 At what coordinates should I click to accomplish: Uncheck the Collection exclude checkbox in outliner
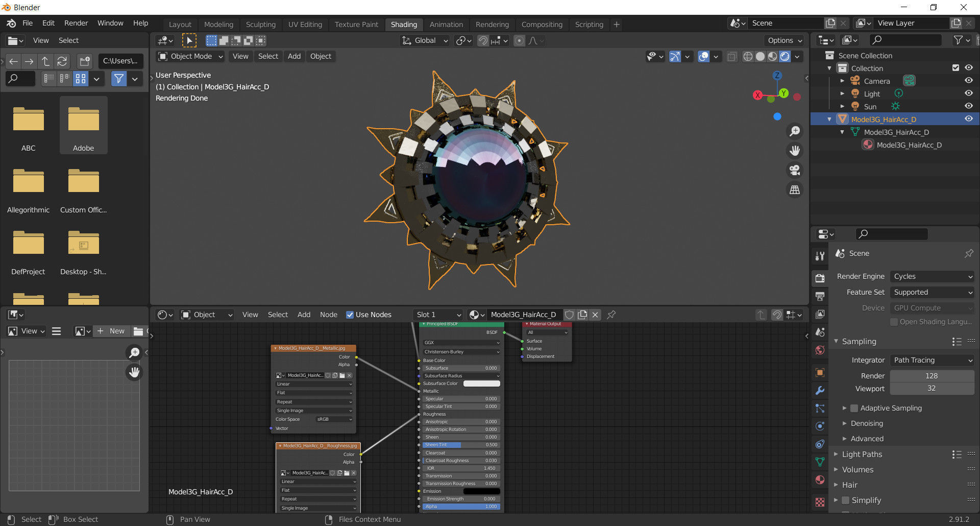tap(955, 67)
